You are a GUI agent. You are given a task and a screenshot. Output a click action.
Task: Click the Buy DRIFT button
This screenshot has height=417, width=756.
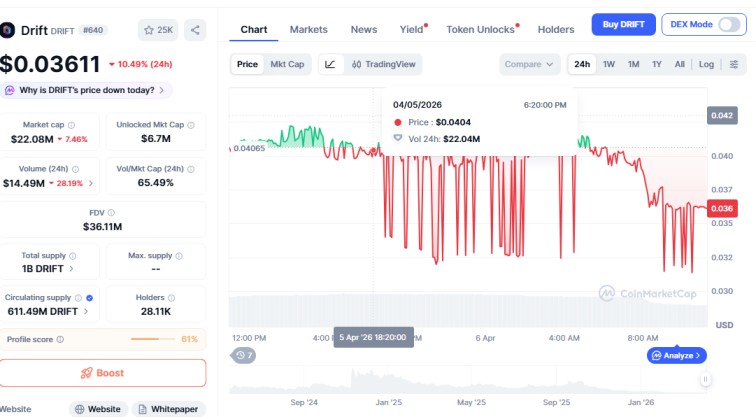[624, 24]
